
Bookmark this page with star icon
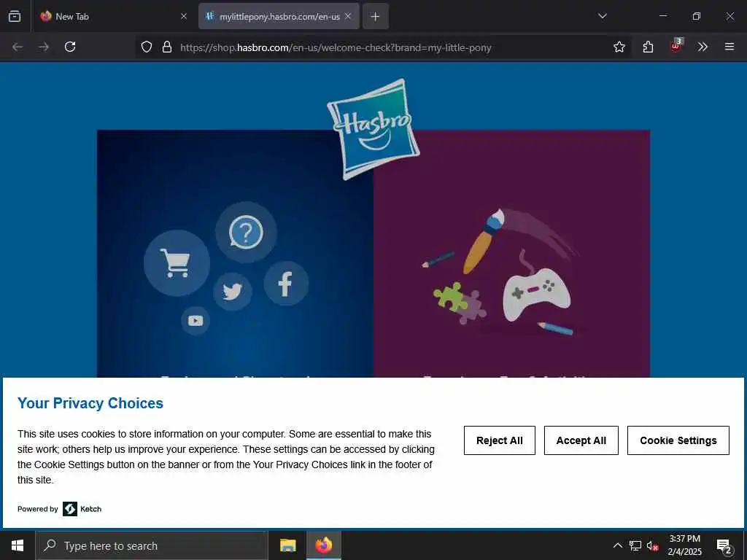[619, 47]
